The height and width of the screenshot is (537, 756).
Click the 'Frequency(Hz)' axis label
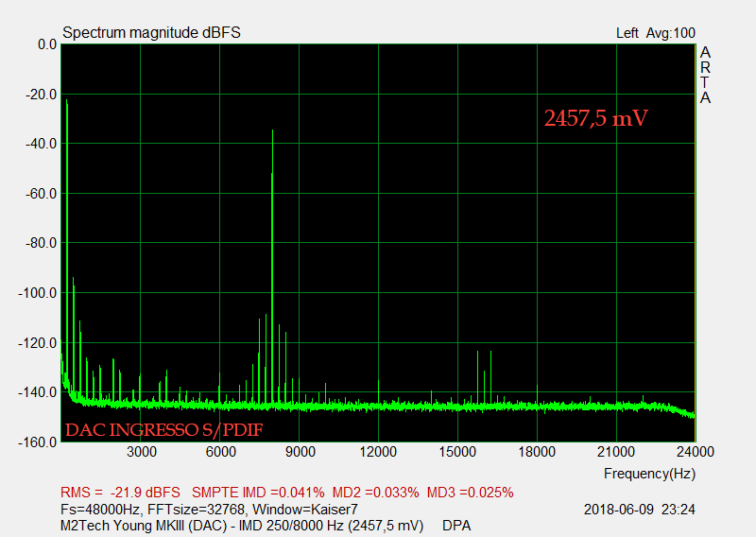click(649, 474)
